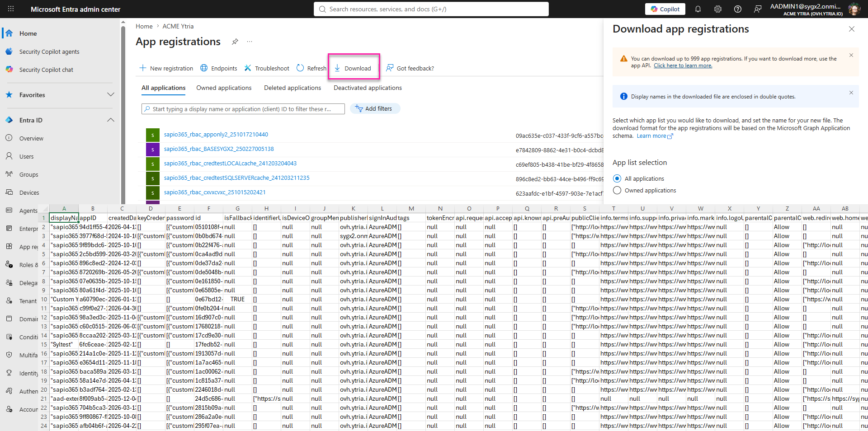Open the app launcher waffle icon
The width and height of the screenshot is (868, 431).
pyautogui.click(x=11, y=9)
